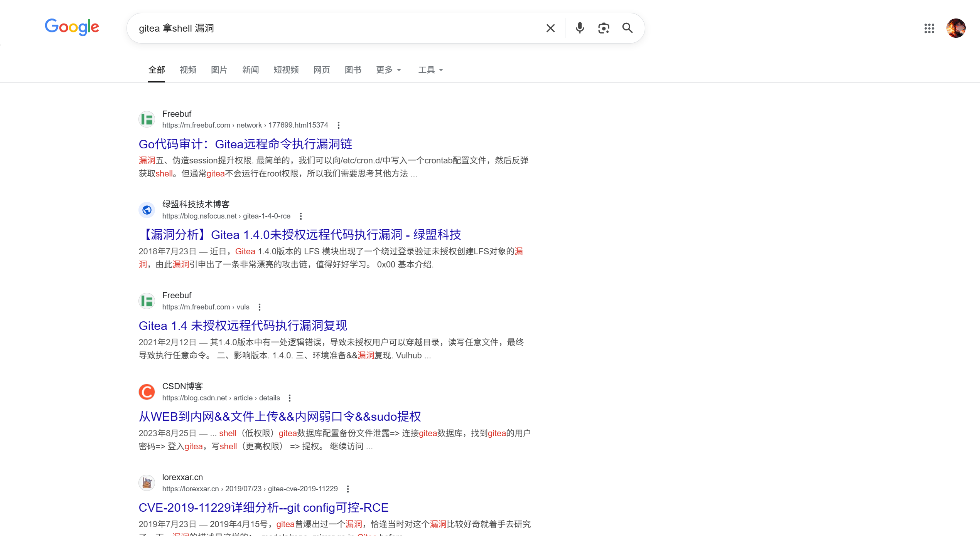Click the search magnifier icon
The height and width of the screenshot is (536, 980).
[x=627, y=28]
